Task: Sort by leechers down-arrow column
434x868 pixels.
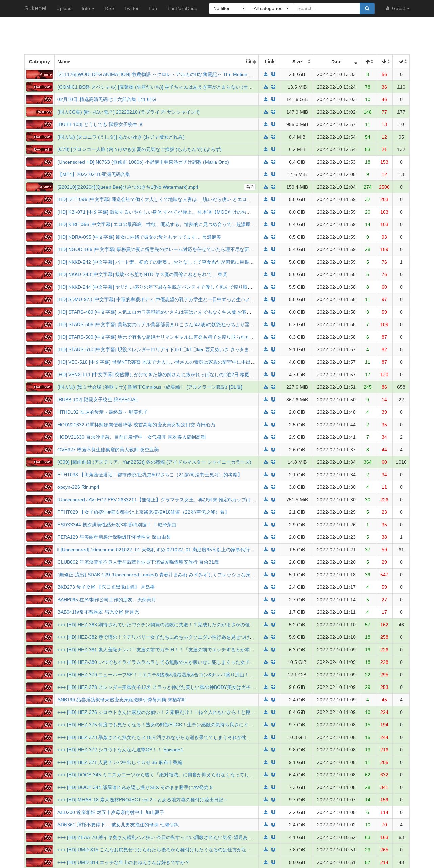Action: (x=385, y=62)
